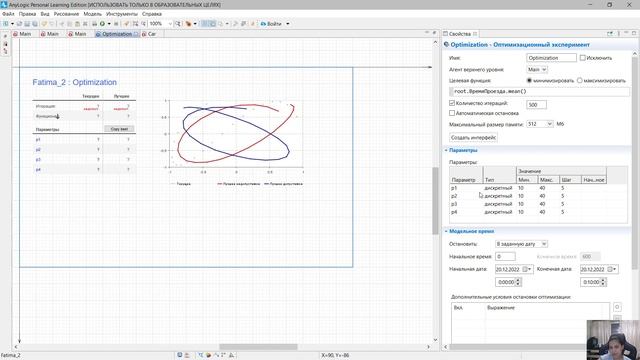Click the Undo toolbar icon
The image size is (640, 360).
pyautogui.click(x=44, y=24)
